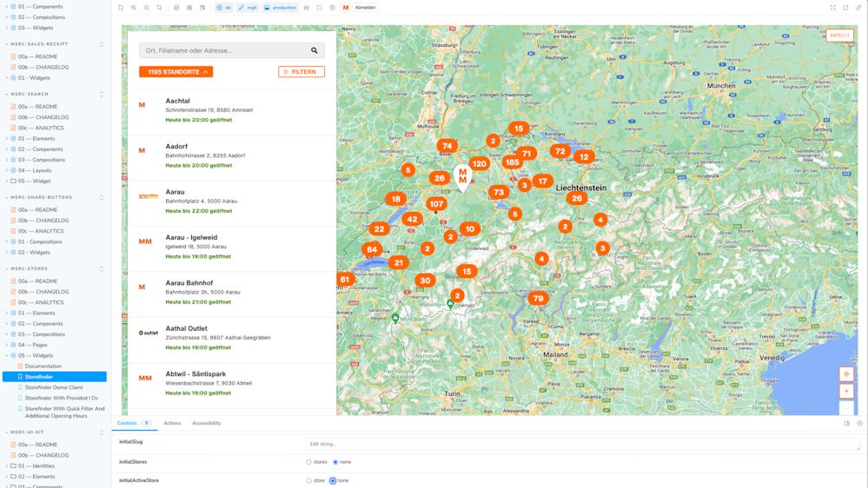Click the map cluster marker 64
868x488 pixels.
[x=372, y=249]
